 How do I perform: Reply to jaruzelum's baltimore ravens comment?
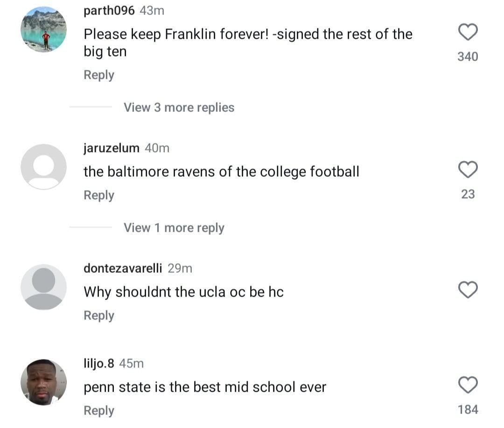tap(98, 195)
